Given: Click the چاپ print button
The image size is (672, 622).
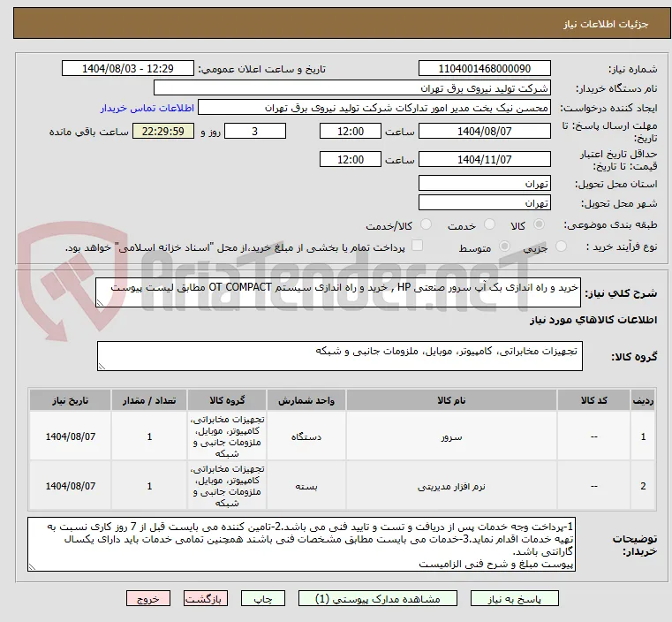Looking at the screenshot, I should pos(263,599).
